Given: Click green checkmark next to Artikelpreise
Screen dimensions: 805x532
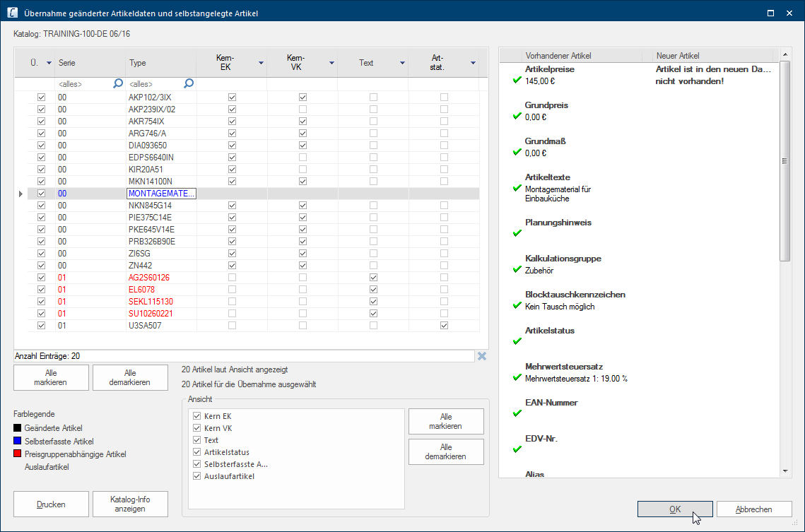Looking at the screenshot, I should click(517, 81).
